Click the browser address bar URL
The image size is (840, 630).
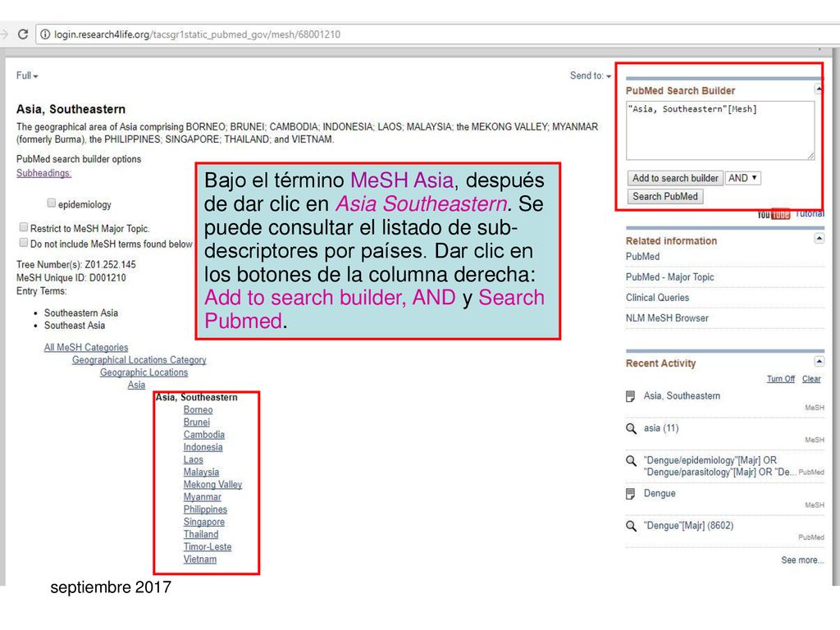point(197,34)
